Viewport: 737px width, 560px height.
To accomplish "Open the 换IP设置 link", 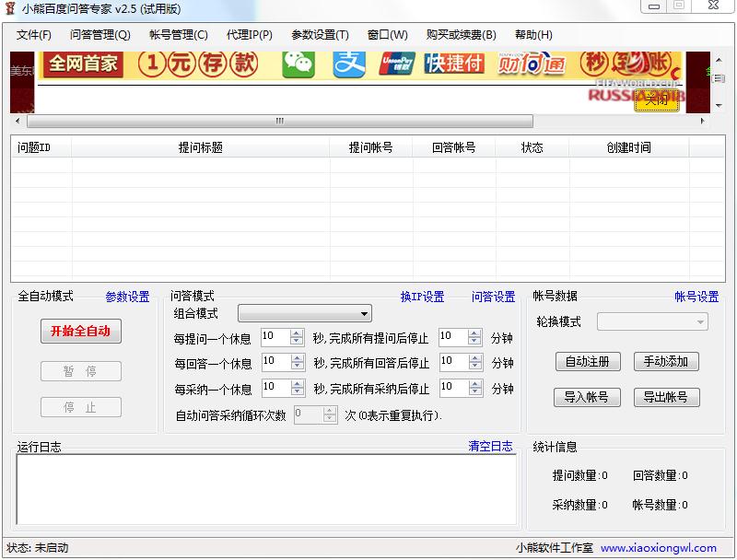I will coord(422,297).
